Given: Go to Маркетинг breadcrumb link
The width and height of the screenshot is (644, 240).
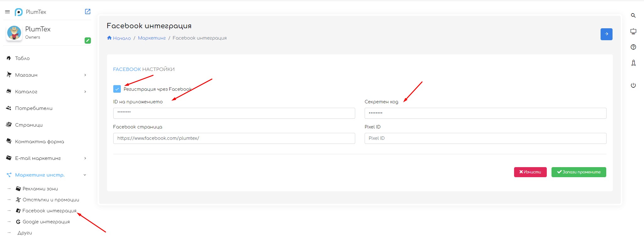Looking at the screenshot, I should [152, 38].
